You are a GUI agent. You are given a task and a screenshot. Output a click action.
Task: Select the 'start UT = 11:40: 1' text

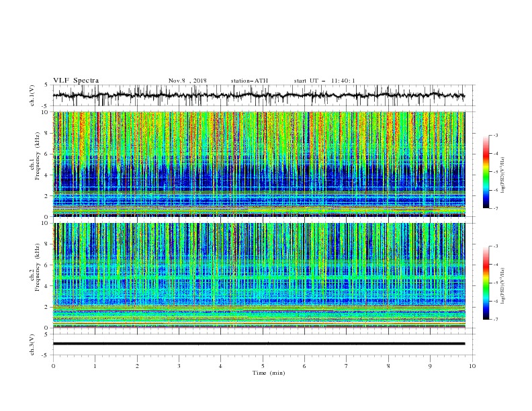tap(324, 81)
